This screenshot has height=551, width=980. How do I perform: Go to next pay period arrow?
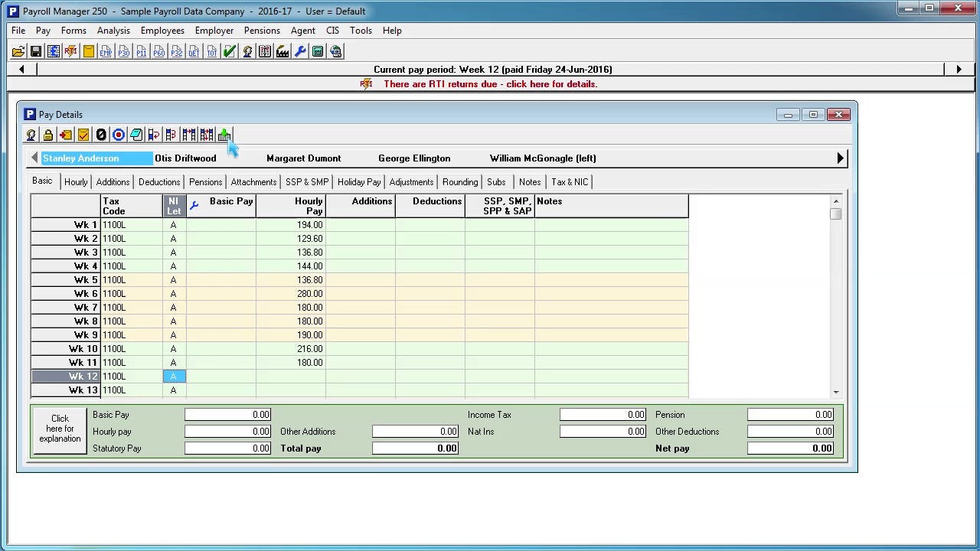pos(959,69)
